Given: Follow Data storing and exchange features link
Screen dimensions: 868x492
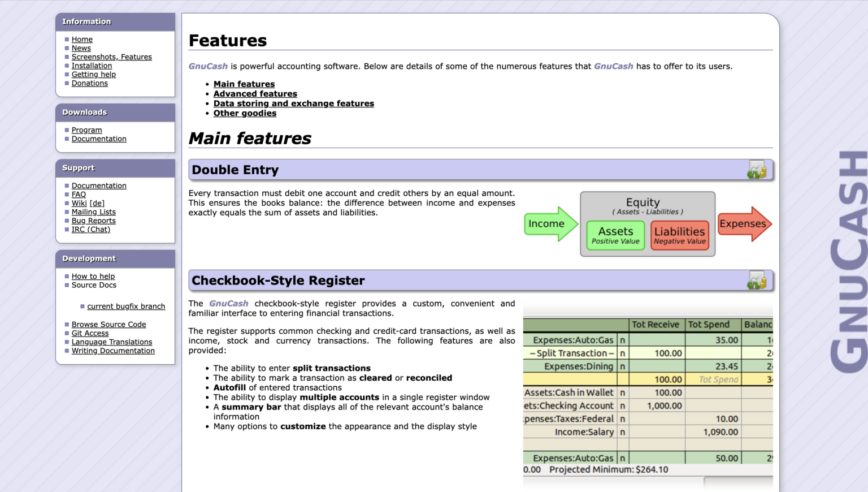Looking at the screenshot, I should (293, 103).
